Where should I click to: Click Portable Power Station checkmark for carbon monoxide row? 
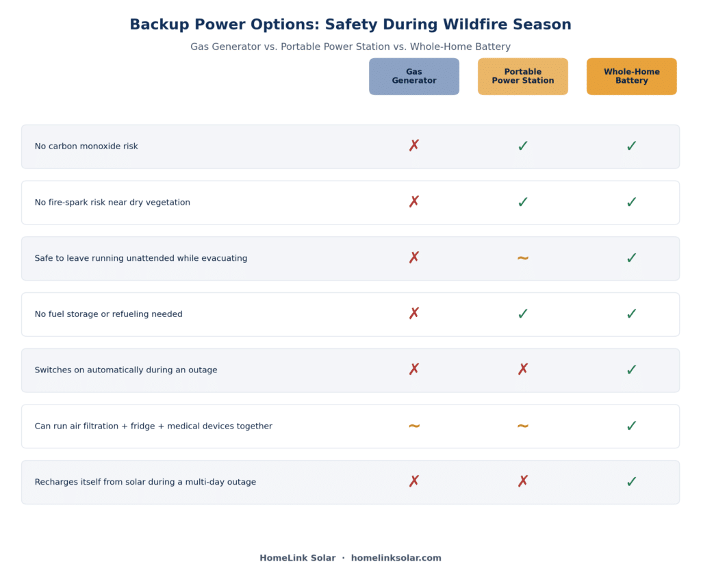click(522, 146)
